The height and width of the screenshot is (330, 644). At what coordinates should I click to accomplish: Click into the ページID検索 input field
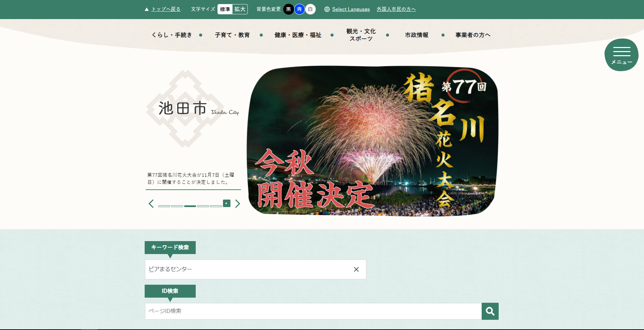tap(313, 311)
